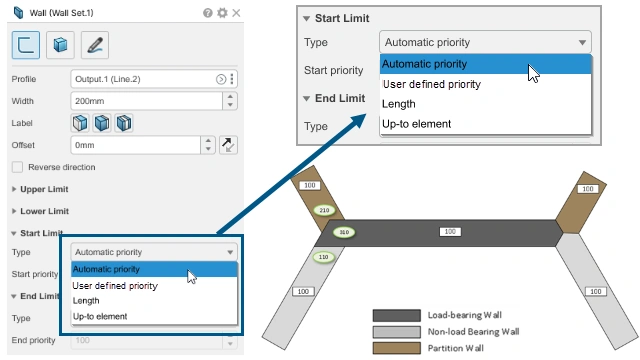Open the help question mark icon

208,13
